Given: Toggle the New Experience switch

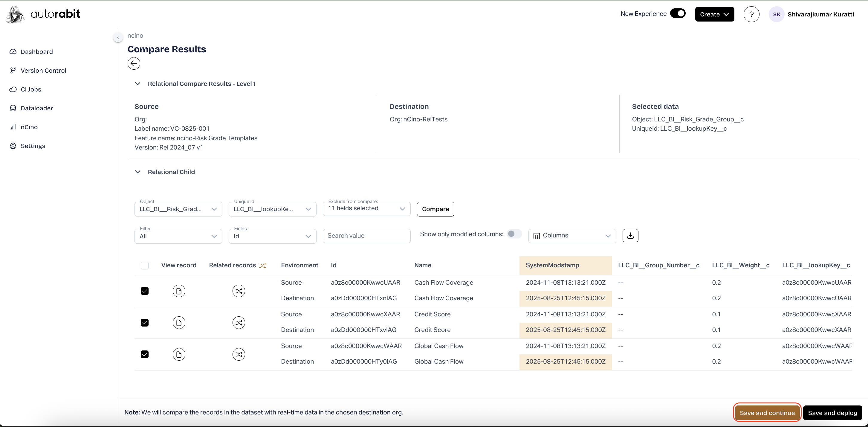Looking at the screenshot, I should coord(678,13).
